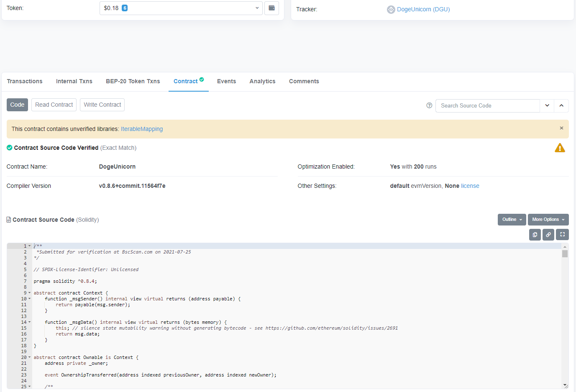Click the 'this; // silence state mutability' line
Image resolution: width=576 pixels, height=392 pixels.
coord(227,328)
